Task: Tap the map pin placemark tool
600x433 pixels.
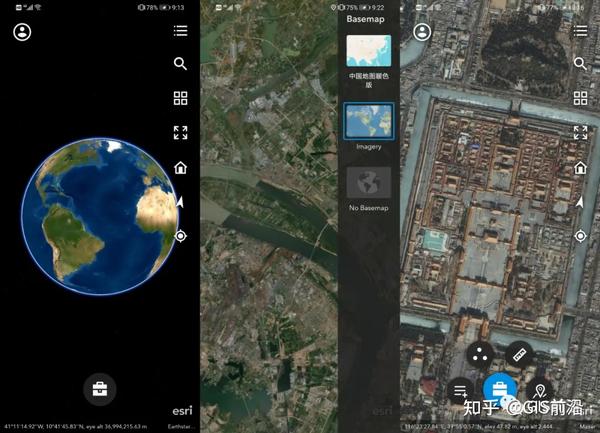Action: coord(540,391)
